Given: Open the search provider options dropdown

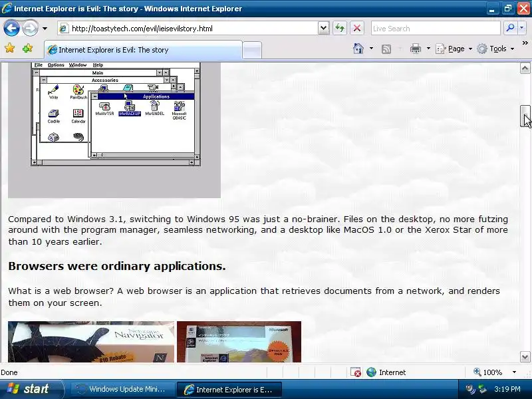Looking at the screenshot, I should (522, 28).
